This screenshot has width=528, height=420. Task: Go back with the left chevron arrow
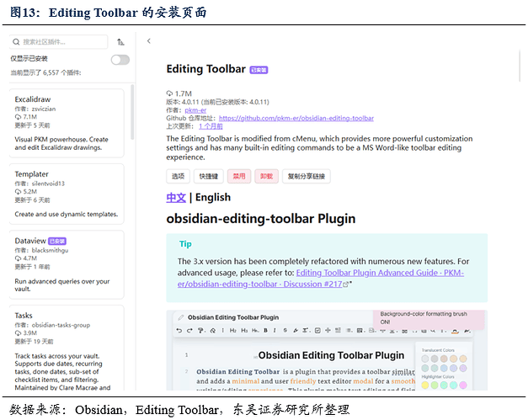pyautogui.click(x=149, y=41)
